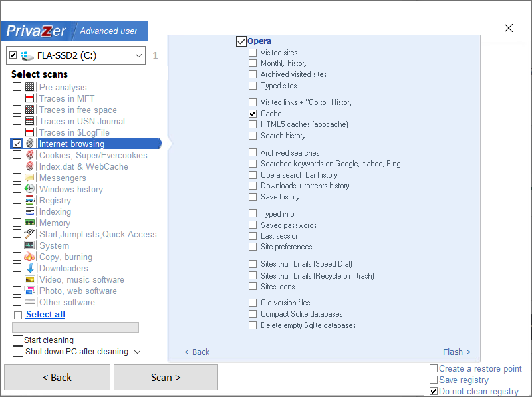Check the Registry scan checkbox
Viewport: 532px width, 397px height.
[17, 200]
